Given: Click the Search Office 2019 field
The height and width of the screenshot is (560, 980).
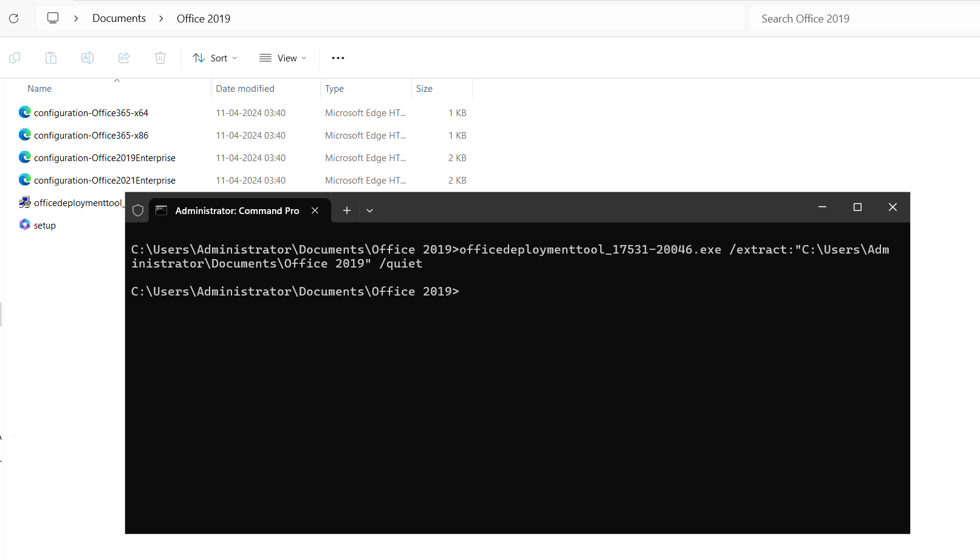Looking at the screenshot, I should tap(863, 19).
